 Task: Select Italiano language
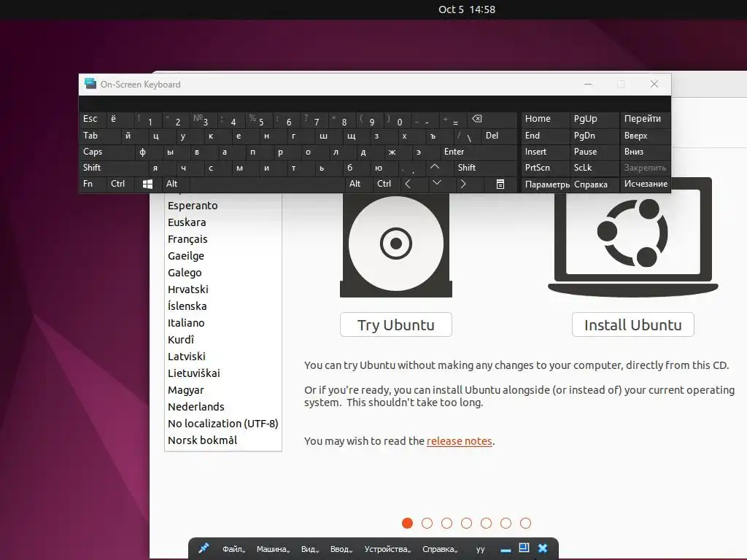pos(223,323)
